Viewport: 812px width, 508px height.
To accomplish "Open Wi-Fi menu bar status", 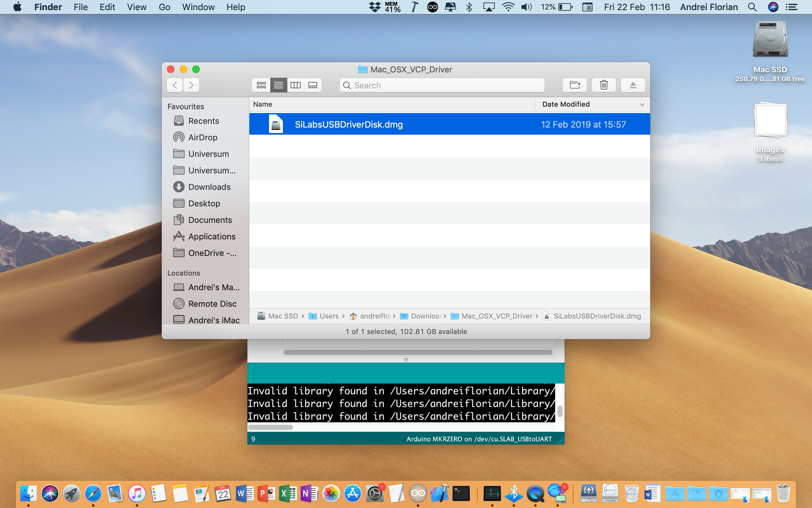I will [x=508, y=7].
